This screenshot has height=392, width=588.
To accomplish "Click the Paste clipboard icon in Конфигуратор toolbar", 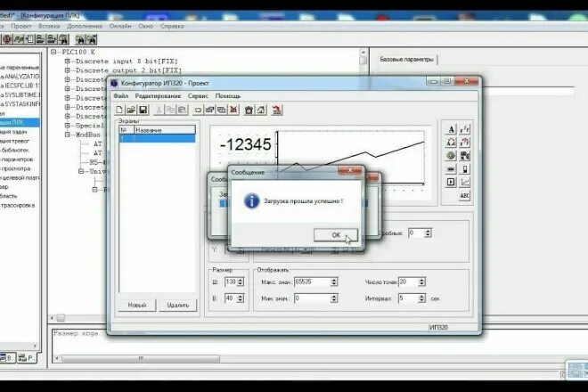I will [x=183, y=110].
